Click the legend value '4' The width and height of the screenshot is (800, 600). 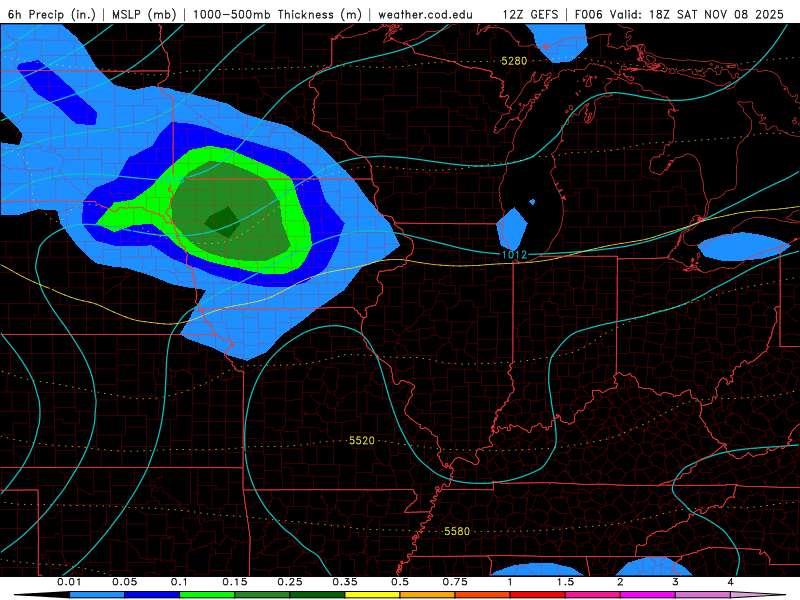[731, 582]
